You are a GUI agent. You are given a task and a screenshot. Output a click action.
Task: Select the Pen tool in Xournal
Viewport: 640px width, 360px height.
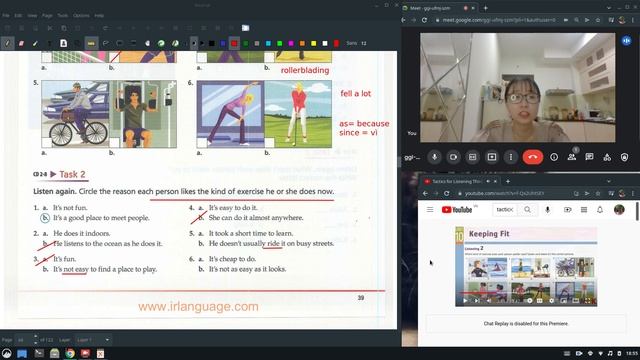pos(7,43)
